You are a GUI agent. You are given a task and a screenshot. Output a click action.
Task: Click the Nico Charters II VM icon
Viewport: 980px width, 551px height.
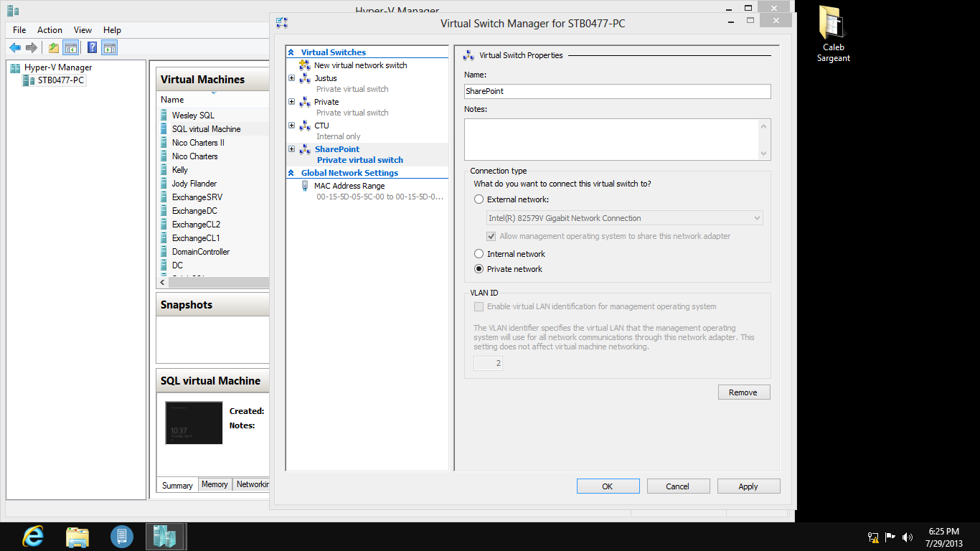tap(164, 143)
